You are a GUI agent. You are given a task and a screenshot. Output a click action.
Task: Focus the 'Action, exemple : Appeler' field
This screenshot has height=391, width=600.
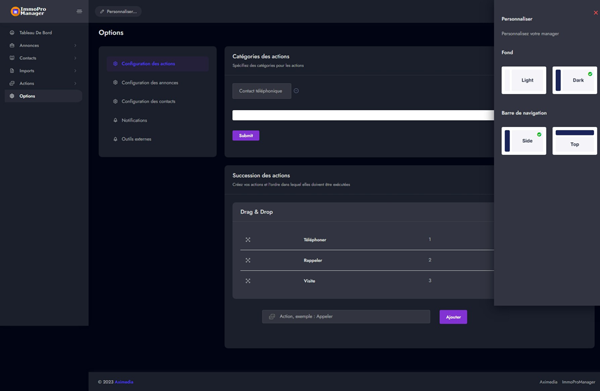pos(346,316)
